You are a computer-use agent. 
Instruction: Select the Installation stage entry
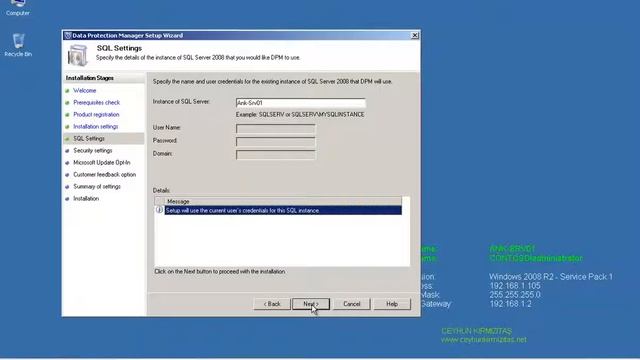pyautogui.click(x=86, y=199)
